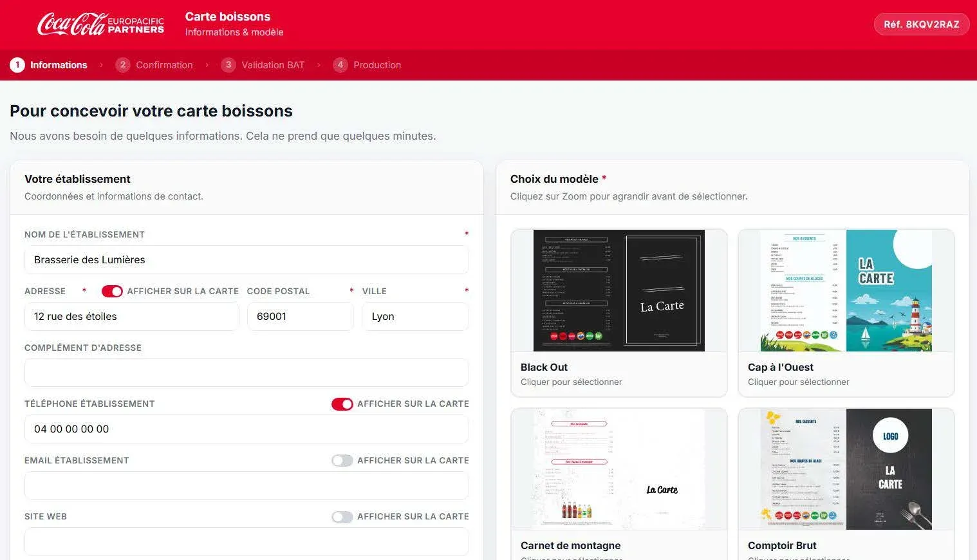977x560 pixels.
Task: Click the address field with 12 rue des étoiles
Action: tap(132, 317)
